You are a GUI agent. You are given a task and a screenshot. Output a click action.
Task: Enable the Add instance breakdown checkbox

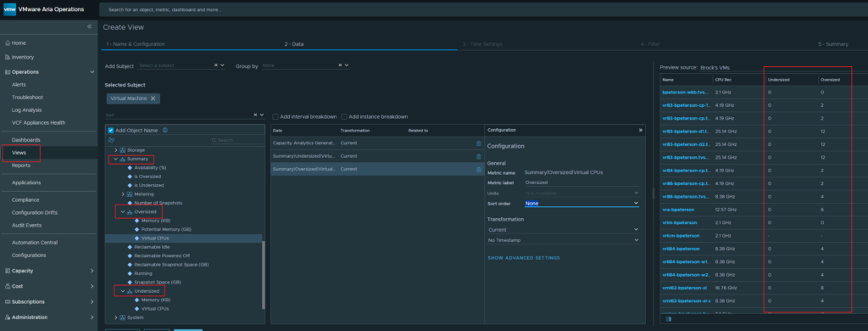point(344,116)
